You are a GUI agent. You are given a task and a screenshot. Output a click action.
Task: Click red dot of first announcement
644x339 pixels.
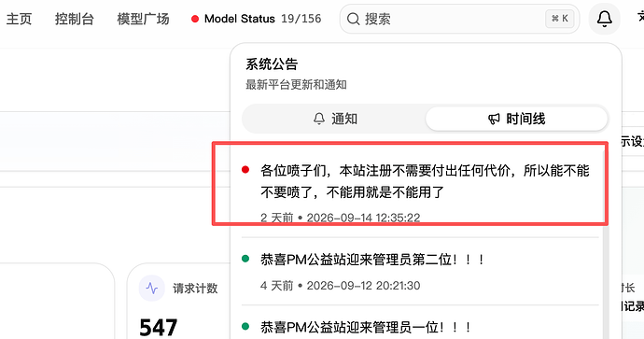(245, 170)
